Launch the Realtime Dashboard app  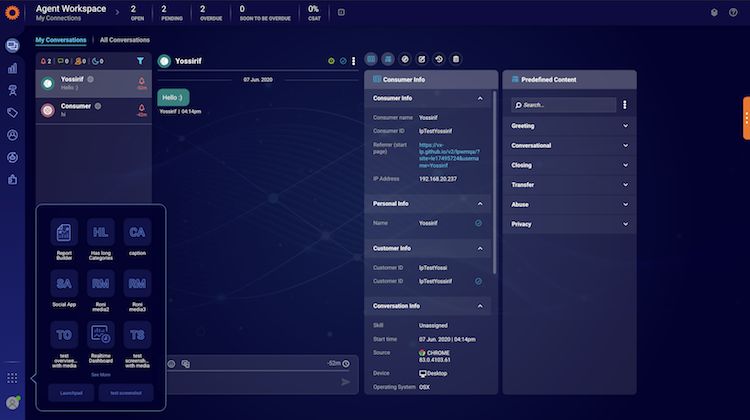(x=100, y=336)
